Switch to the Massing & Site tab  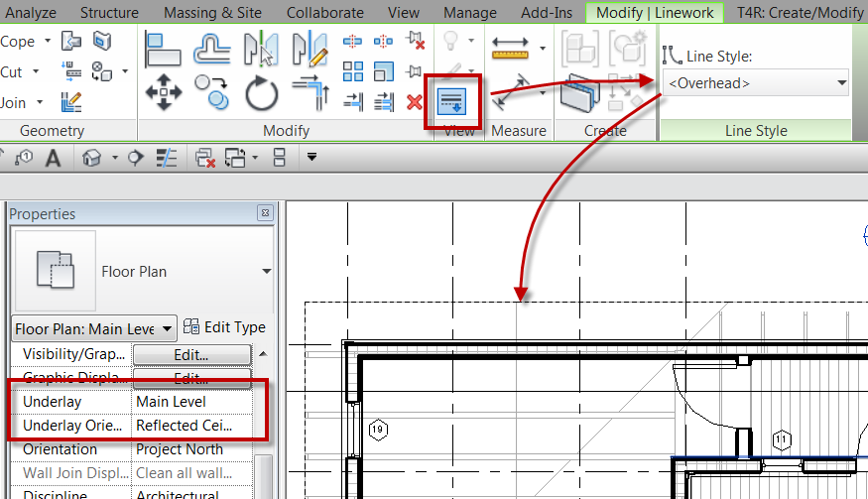tap(212, 12)
